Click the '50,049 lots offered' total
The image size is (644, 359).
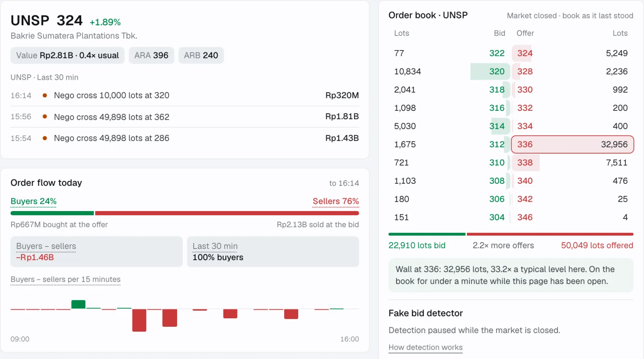point(597,245)
